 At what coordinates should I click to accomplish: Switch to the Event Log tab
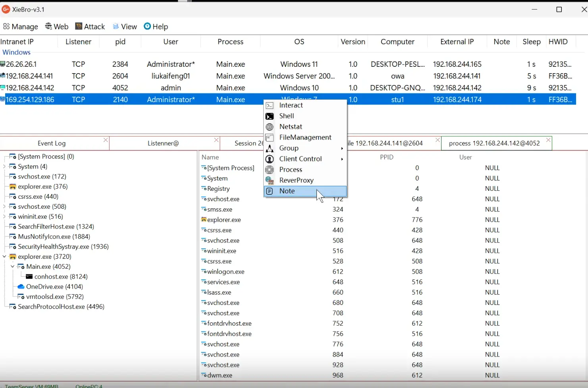coord(52,143)
